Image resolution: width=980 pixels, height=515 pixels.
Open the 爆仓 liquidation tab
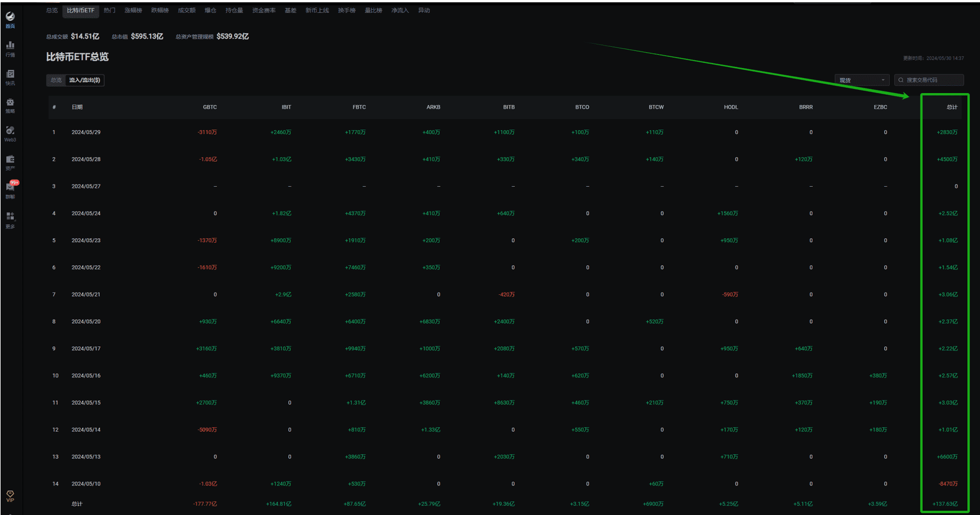(211, 10)
